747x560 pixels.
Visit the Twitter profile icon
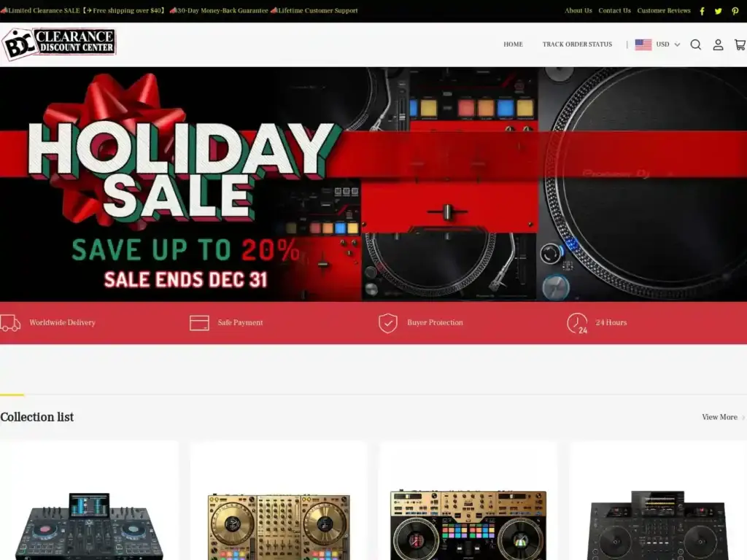point(718,11)
